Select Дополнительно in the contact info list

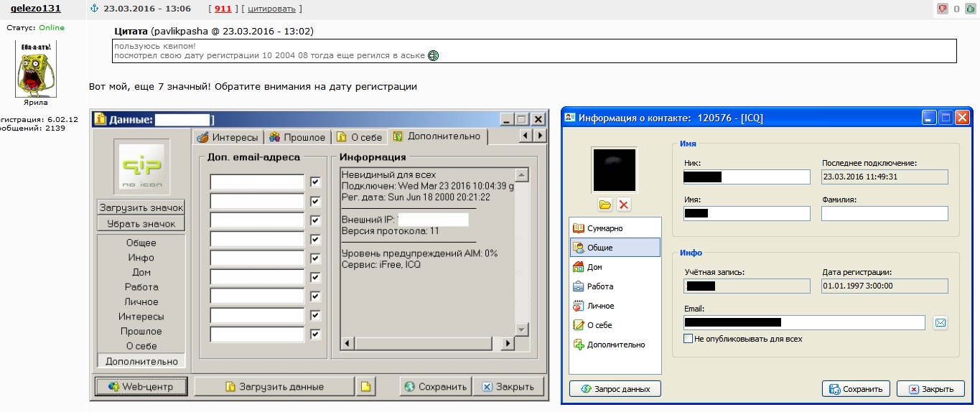point(615,345)
